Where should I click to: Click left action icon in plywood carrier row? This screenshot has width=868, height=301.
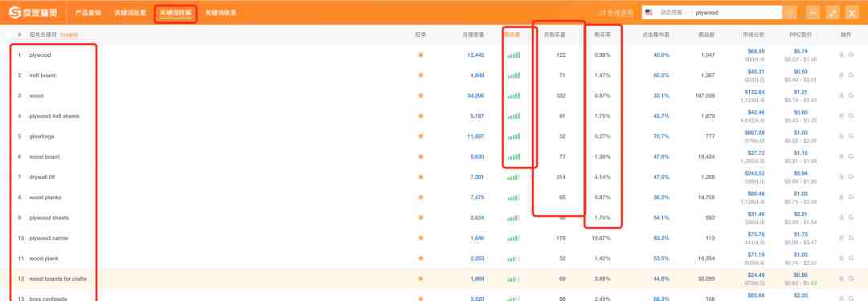841,238
